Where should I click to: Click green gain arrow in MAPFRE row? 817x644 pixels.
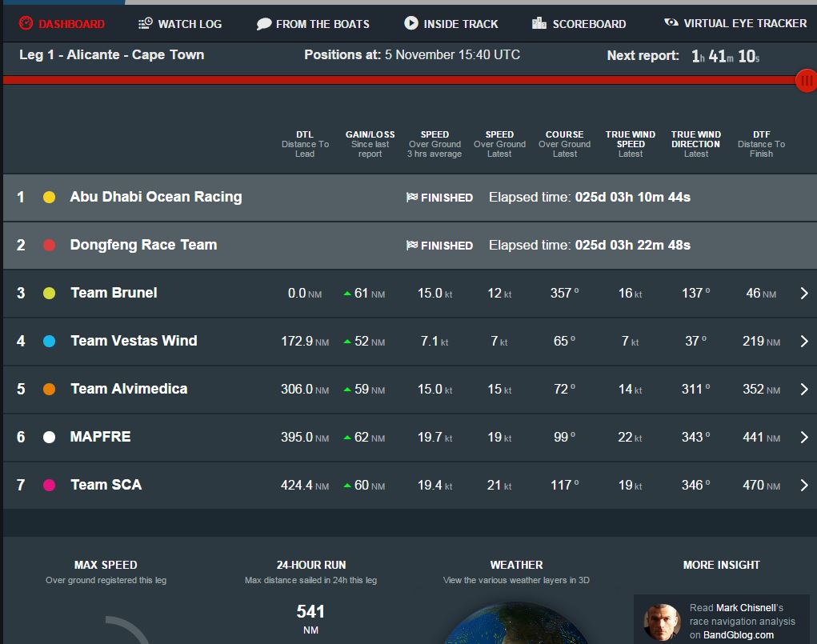coord(347,438)
